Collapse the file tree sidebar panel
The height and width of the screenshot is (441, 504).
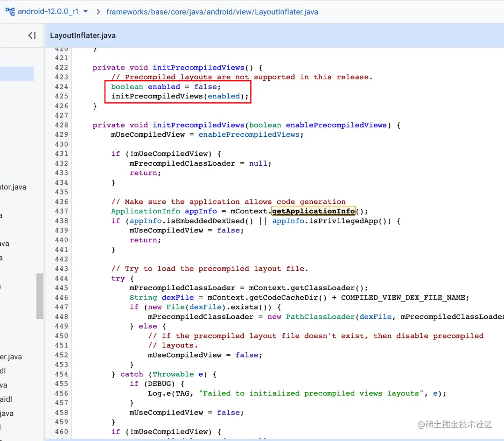point(32,35)
